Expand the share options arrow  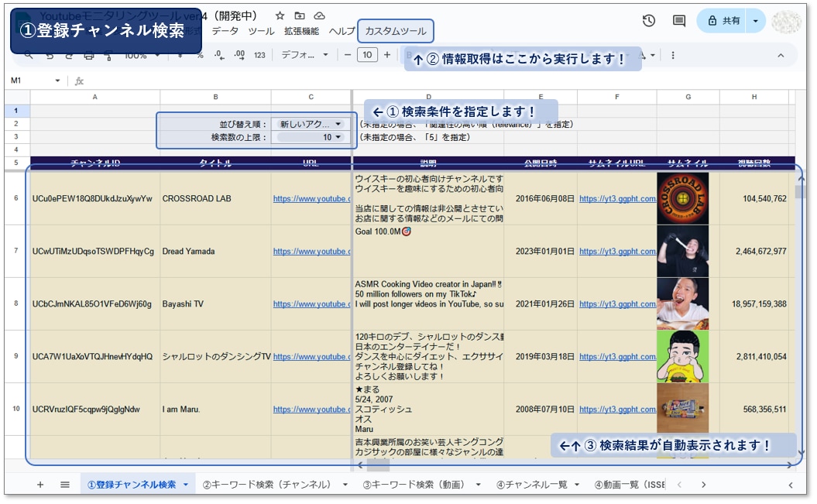point(756,21)
